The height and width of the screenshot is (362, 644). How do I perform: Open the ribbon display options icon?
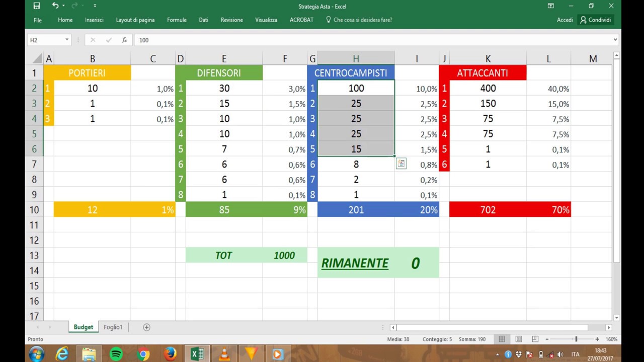pyautogui.click(x=550, y=6)
